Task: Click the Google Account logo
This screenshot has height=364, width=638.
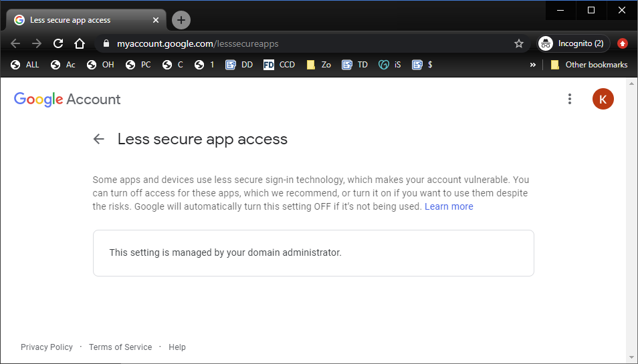Action: click(x=68, y=100)
